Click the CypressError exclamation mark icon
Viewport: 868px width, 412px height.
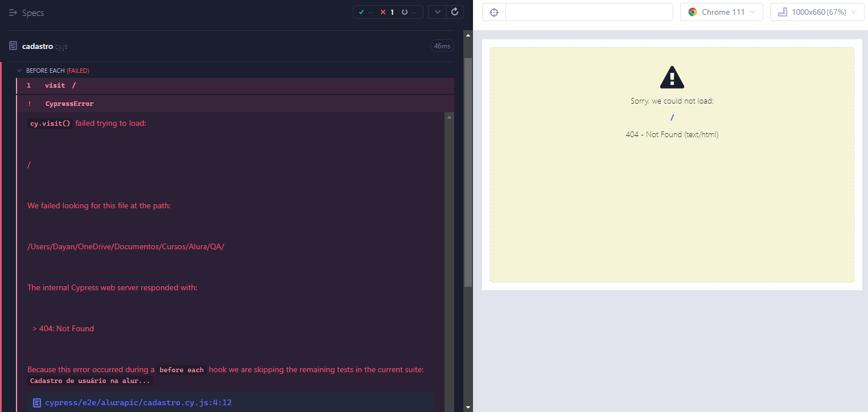[x=29, y=104]
